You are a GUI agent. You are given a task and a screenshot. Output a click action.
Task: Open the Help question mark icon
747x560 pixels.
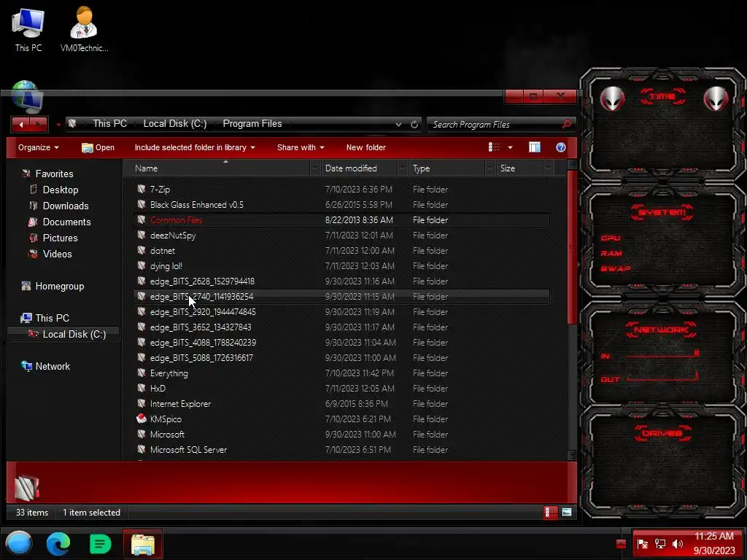pos(561,147)
